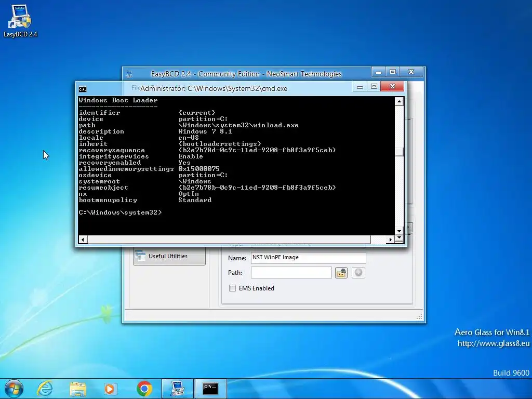Click the round gray button beside Path
The image size is (532, 399).
358,273
